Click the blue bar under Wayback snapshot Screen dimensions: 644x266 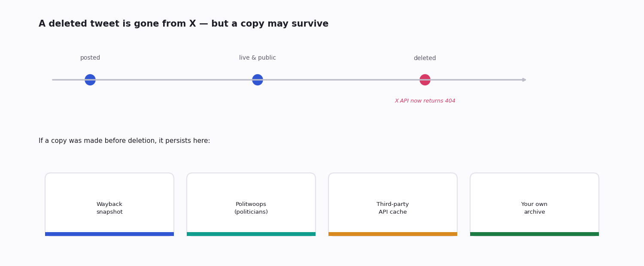tap(109, 234)
